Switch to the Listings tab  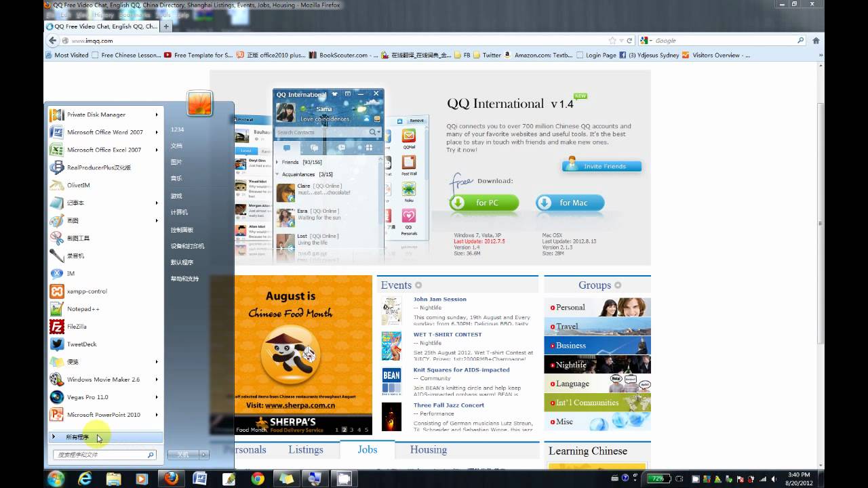pyautogui.click(x=306, y=449)
